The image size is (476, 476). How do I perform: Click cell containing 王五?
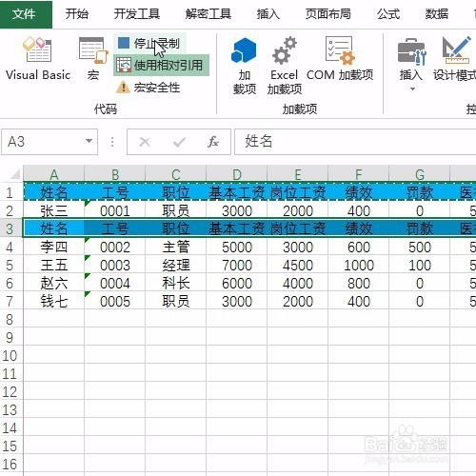(x=54, y=265)
